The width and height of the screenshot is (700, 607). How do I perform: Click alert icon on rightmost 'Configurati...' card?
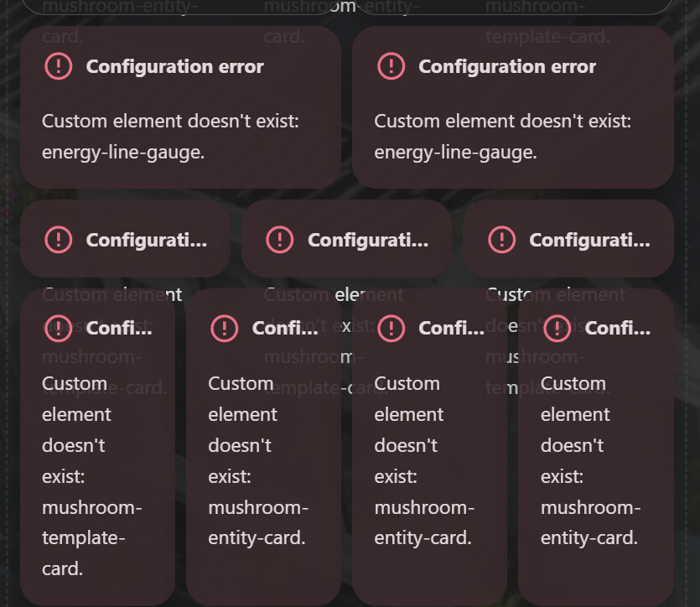pyautogui.click(x=502, y=240)
